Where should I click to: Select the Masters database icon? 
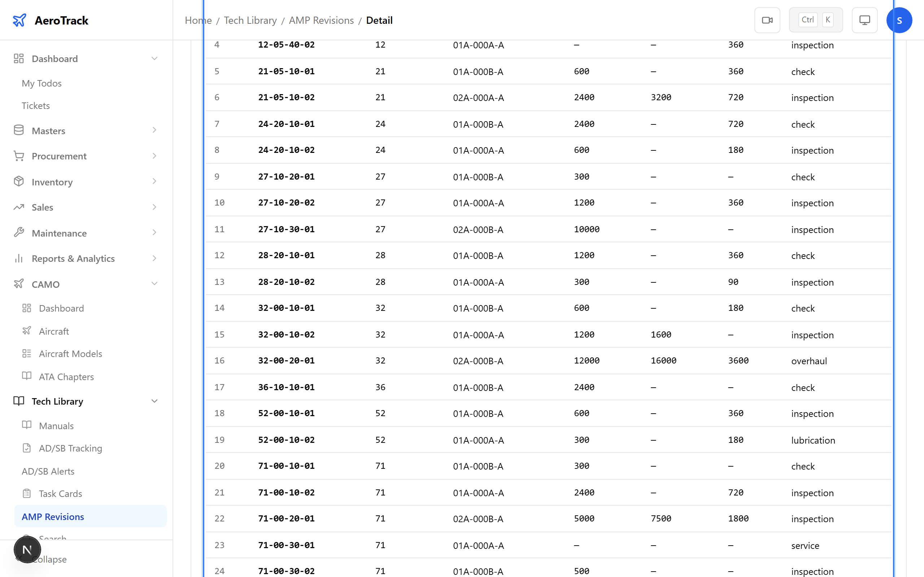pos(19,130)
